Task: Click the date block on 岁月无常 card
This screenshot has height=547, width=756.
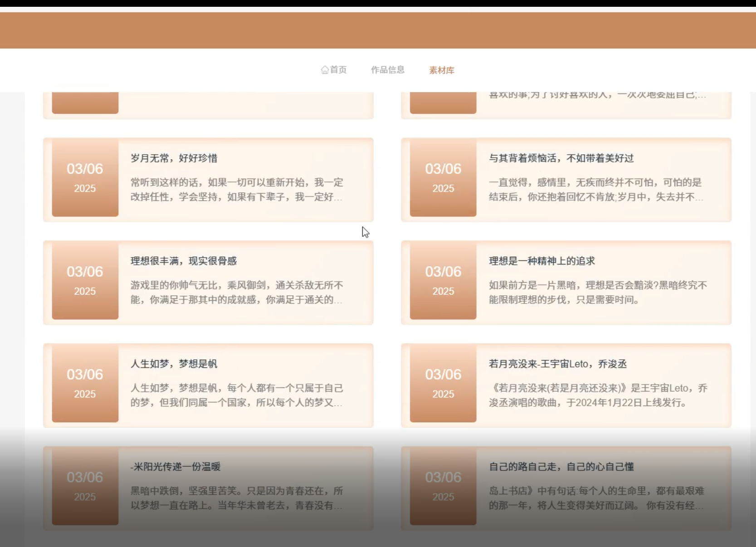Action: [x=85, y=178]
